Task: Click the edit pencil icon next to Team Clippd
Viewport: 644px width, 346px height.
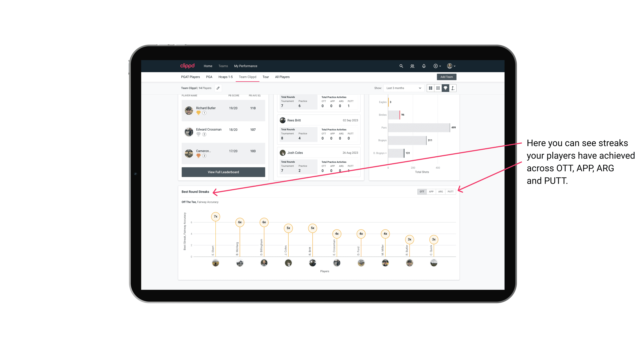Action: click(x=218, y=88)
